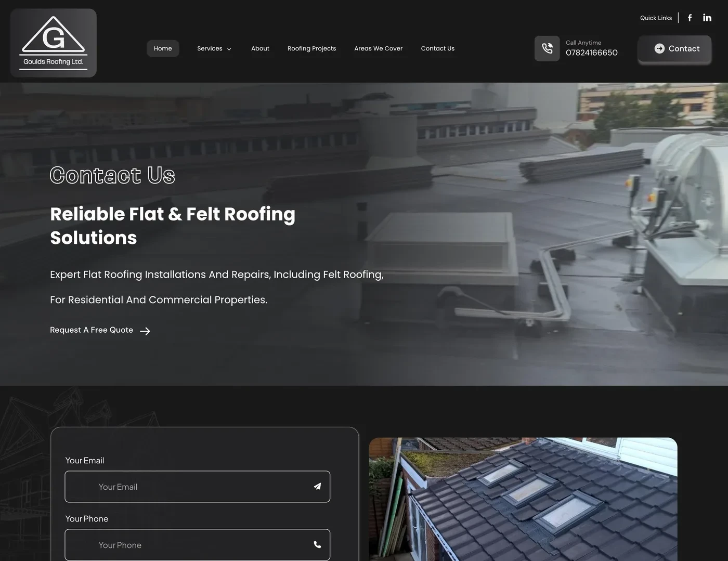The height and width of the screenshot is (561, 728).
Task: Call the number 07824166650
Action: [x=592, y=53]
